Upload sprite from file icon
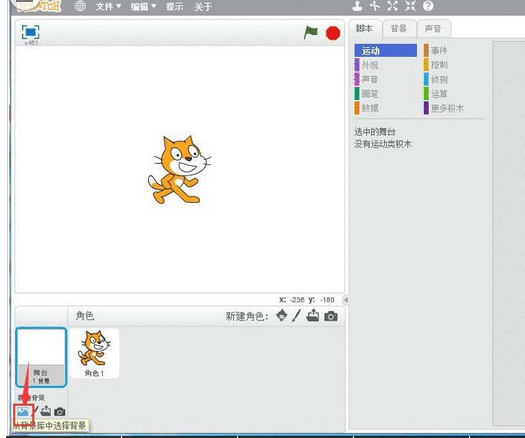 313,315
